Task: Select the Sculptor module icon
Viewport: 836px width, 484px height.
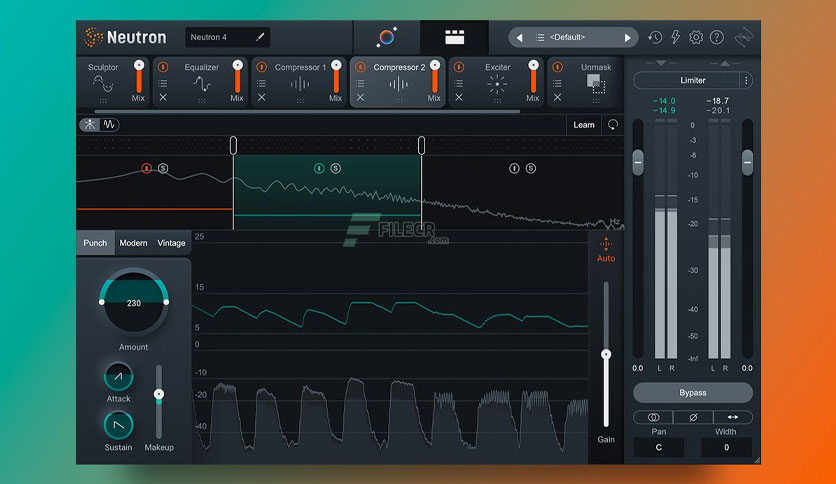Action: pyautogui.click(x=103, y=84)
